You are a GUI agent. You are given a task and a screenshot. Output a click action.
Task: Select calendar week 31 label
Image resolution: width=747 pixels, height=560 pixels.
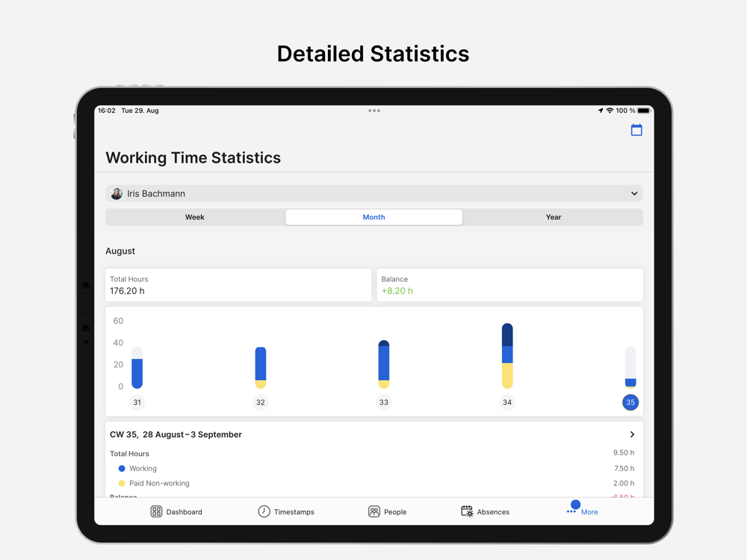tap(137, 402)
